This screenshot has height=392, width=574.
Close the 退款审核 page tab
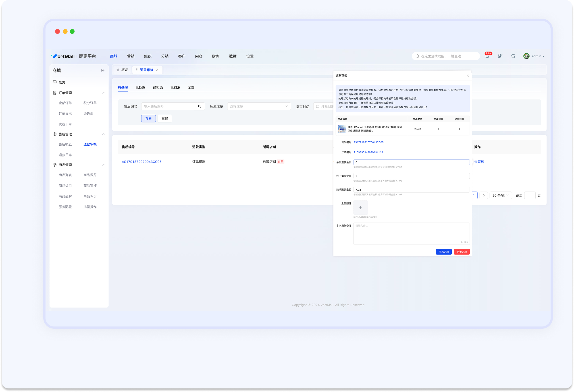coord(157,70)
